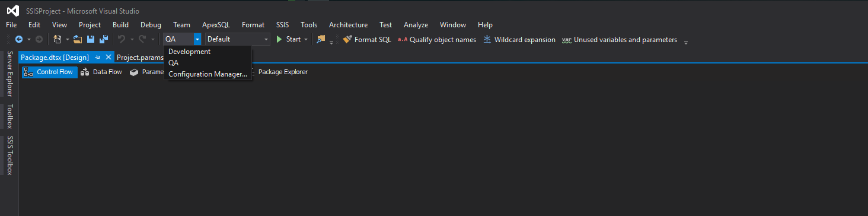
Task: Click the Undo arrow icon
Action: pyautogui.click(x=122, y=39)
